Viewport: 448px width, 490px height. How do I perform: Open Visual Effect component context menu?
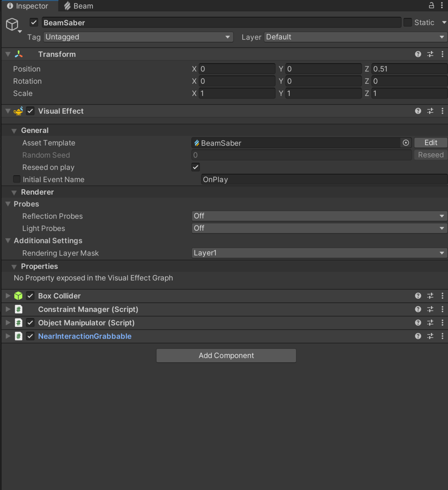tap(442, 111)
